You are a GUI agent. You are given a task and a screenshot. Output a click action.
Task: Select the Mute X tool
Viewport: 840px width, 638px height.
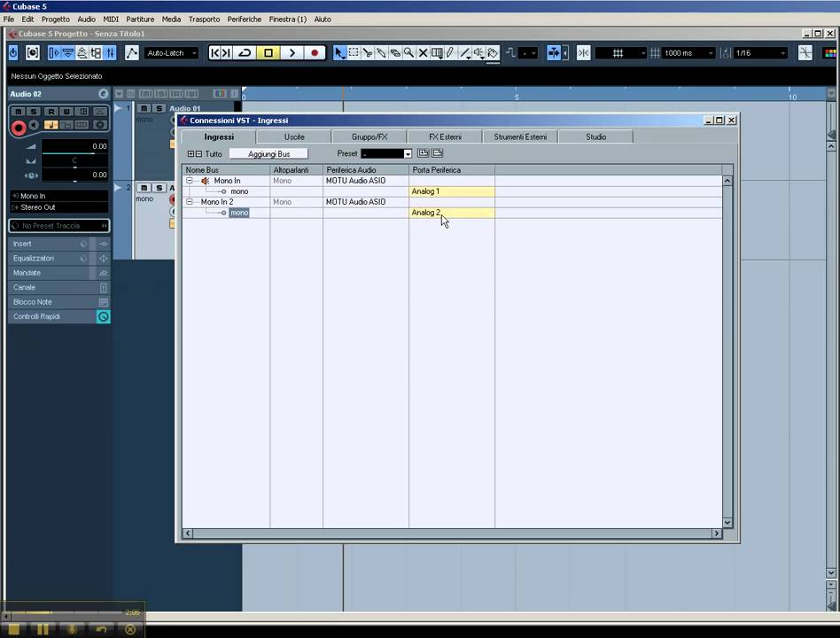click(x=423, y=52)
